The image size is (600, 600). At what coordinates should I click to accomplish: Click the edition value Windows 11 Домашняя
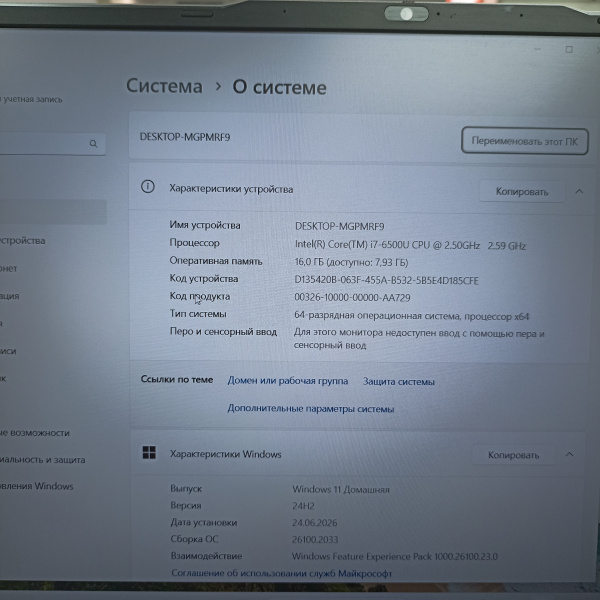(341, 489)
